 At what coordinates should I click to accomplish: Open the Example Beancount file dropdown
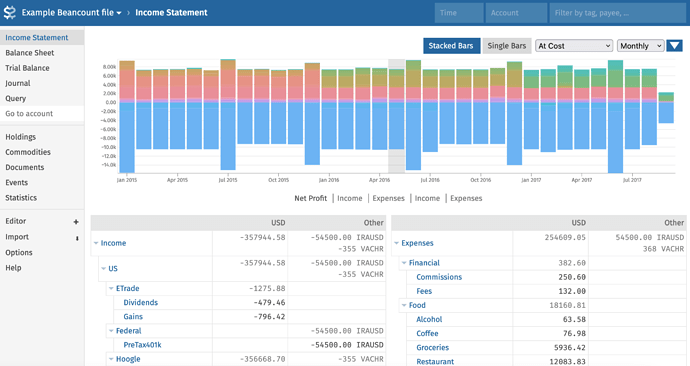[71, 13]
